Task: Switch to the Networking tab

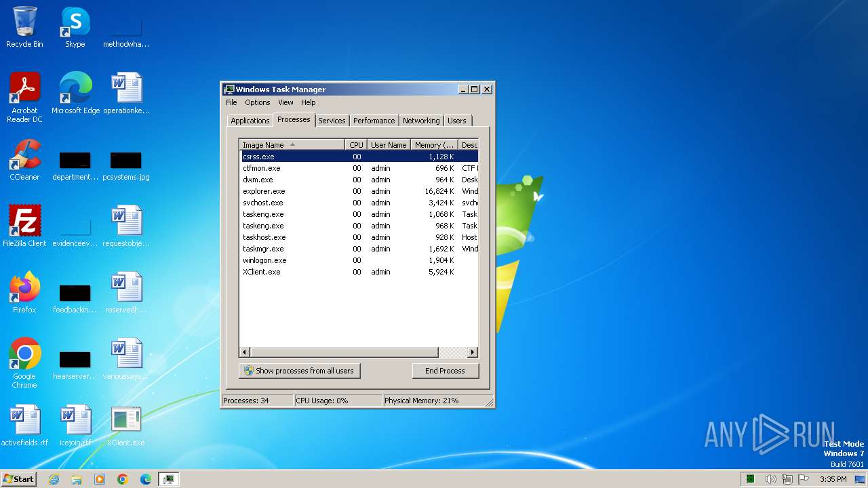Action: click(421, 121)
